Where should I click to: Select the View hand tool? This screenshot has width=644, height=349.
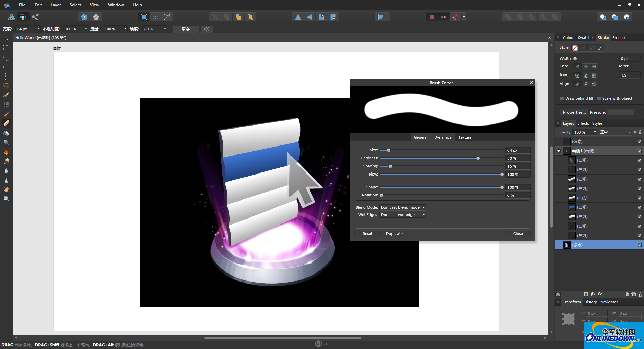[x=6, y=189]
